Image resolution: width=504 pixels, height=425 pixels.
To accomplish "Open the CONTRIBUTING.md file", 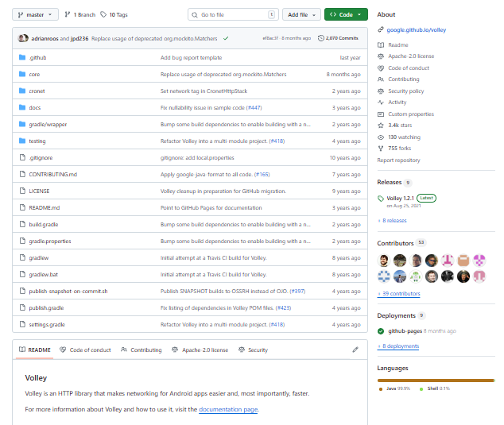I will (53, 175).
